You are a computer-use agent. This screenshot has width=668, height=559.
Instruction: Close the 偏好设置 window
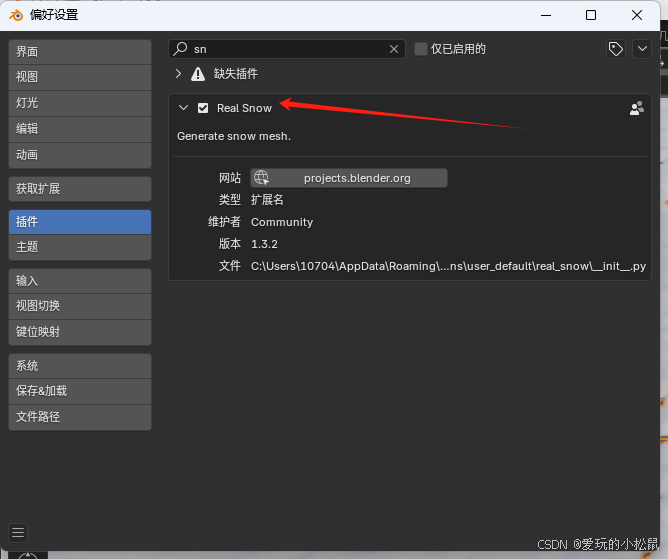click(x=637, y=15)
